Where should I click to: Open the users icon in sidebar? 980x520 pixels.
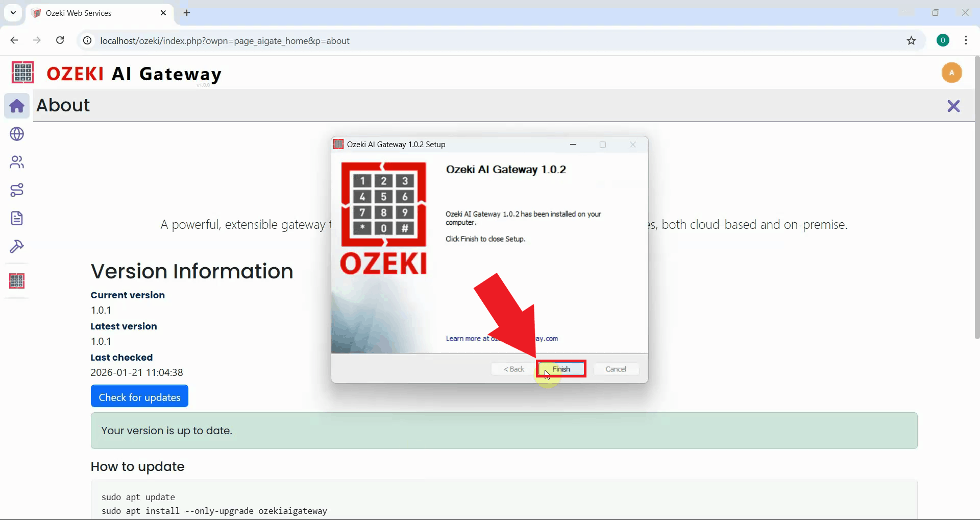[x=17, y=162]
